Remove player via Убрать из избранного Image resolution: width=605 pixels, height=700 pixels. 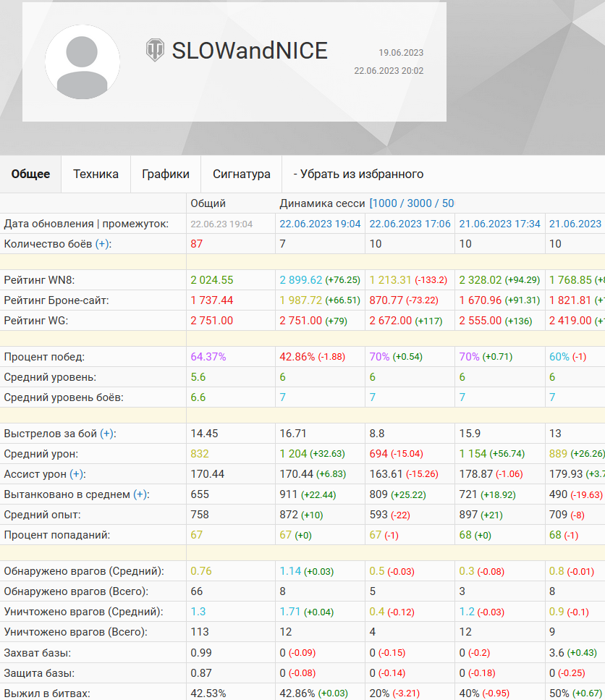358,174
